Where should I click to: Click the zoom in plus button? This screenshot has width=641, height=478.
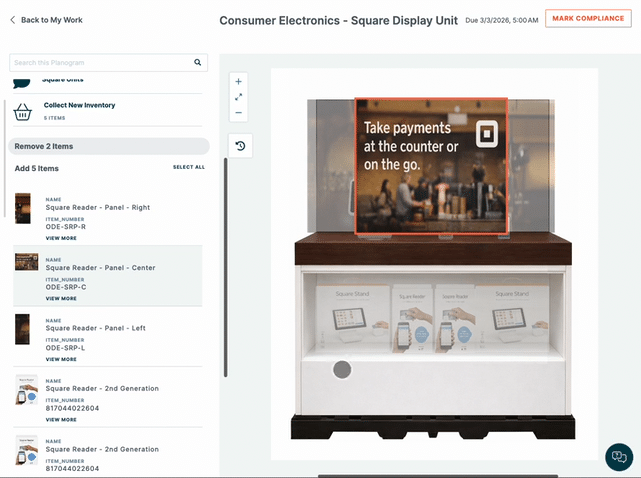(239, 81)
